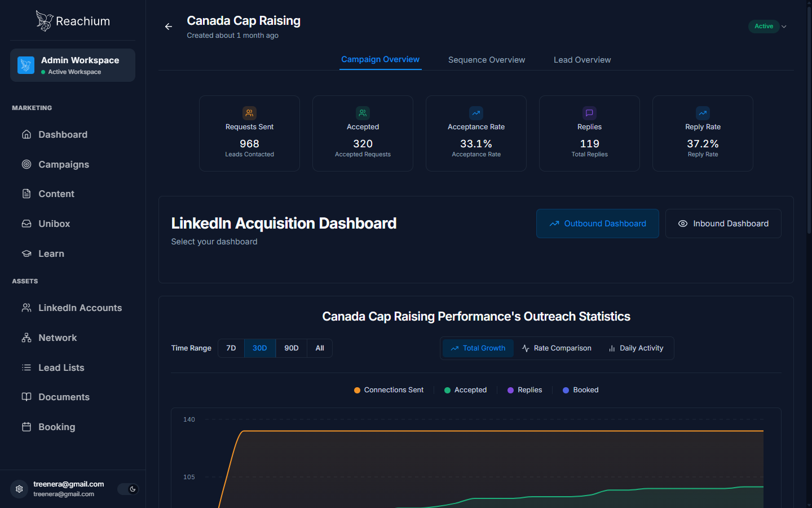Select the 90D time range
Viewport: 812px width, 508px height.
pos(292,348)
